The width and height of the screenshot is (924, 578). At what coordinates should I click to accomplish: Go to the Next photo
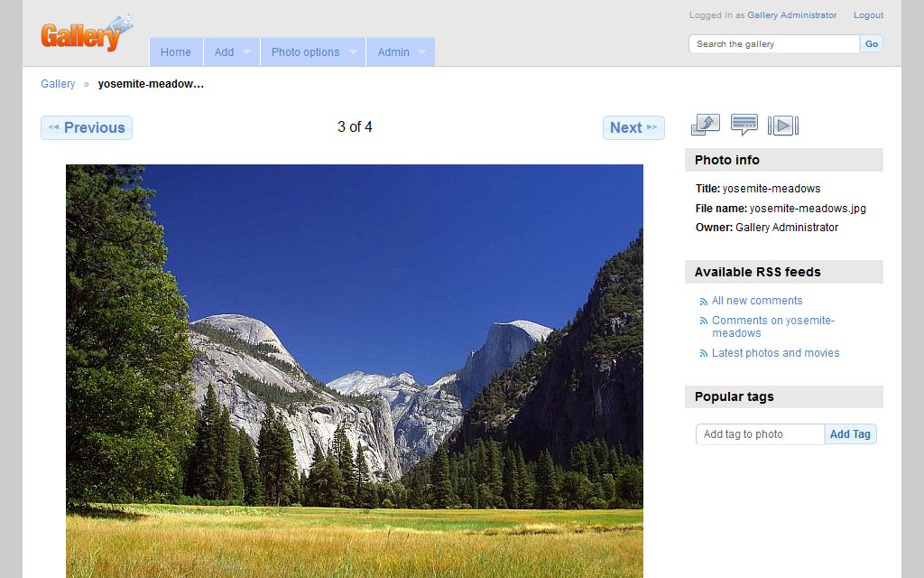pyautogui.click(x=633, y=128)
